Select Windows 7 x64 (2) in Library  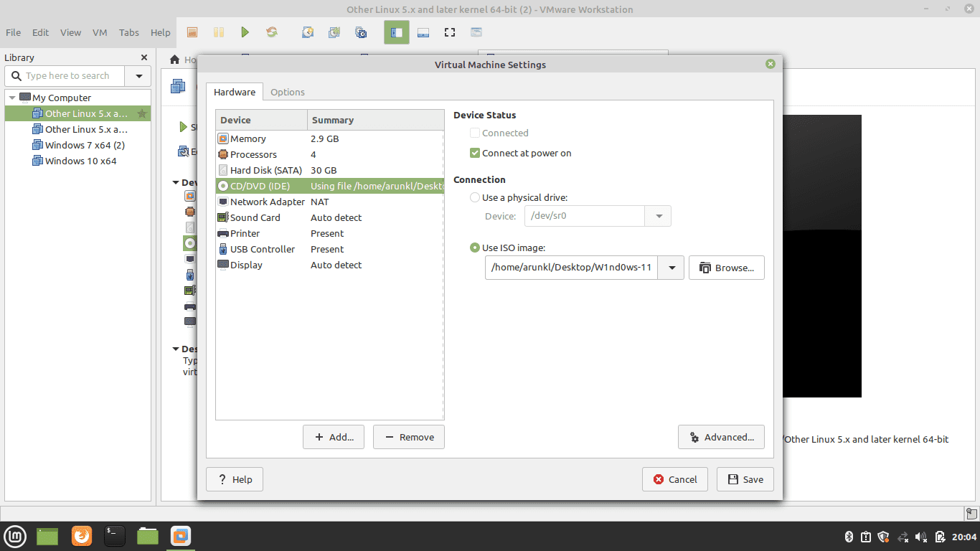(x=78, y=145)
